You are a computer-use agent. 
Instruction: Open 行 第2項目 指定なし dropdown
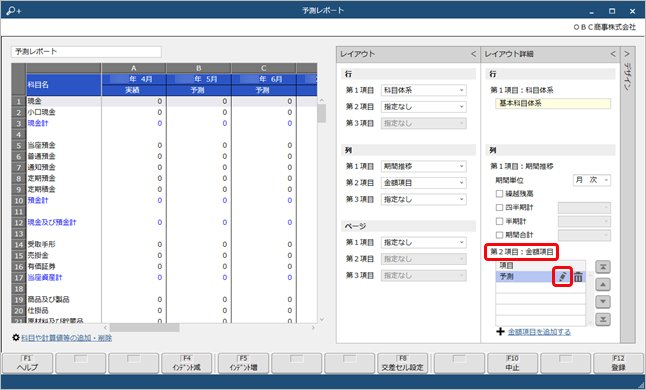(424, 107)
